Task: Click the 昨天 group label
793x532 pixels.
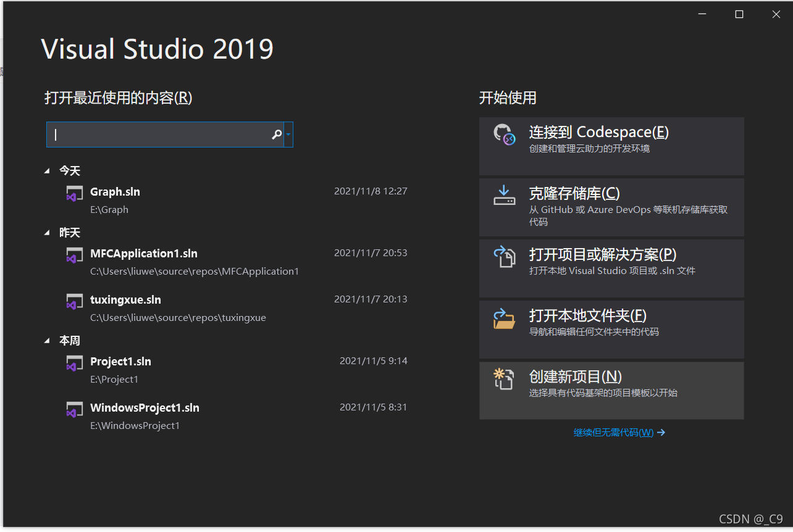Action: pyautogui.click(x=70, y=233)
